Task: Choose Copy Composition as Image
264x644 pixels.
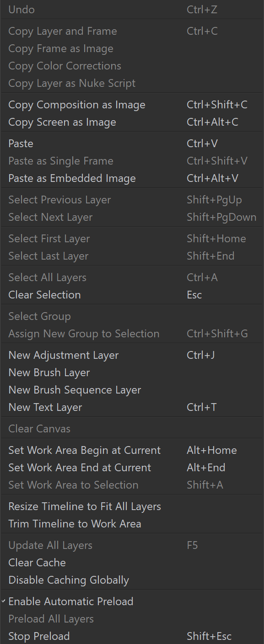Action: point(132,105)
